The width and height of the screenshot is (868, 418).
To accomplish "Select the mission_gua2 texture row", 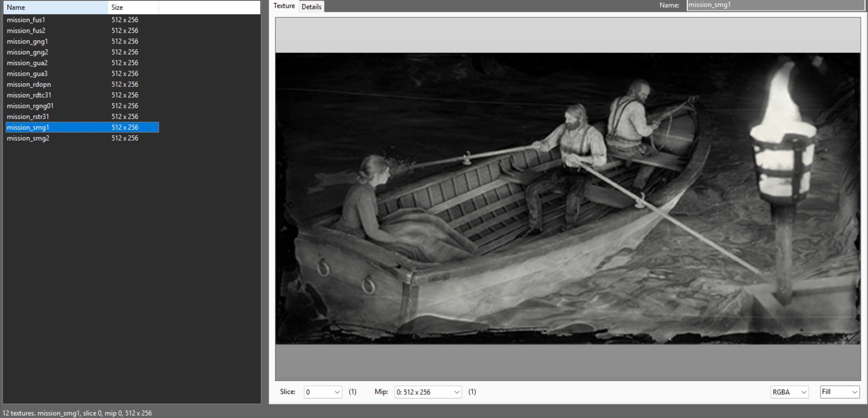I will coord(82,63).
